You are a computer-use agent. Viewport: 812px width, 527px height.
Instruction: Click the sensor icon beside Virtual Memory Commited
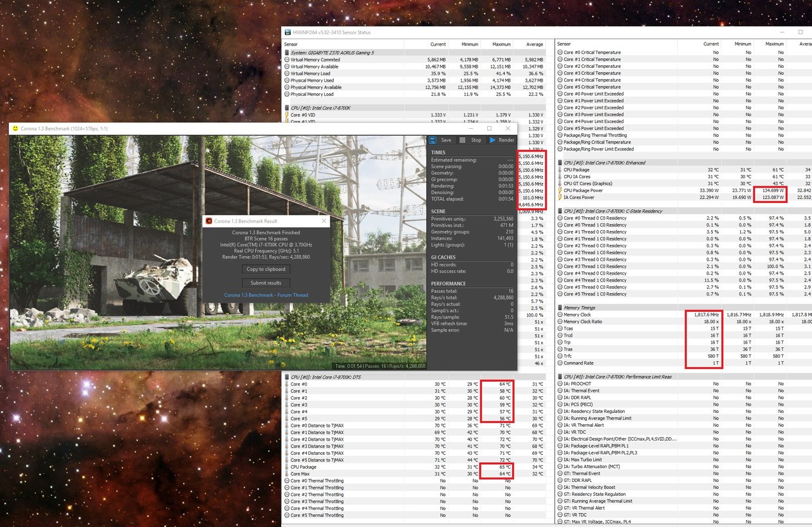(x=287, y=60)
